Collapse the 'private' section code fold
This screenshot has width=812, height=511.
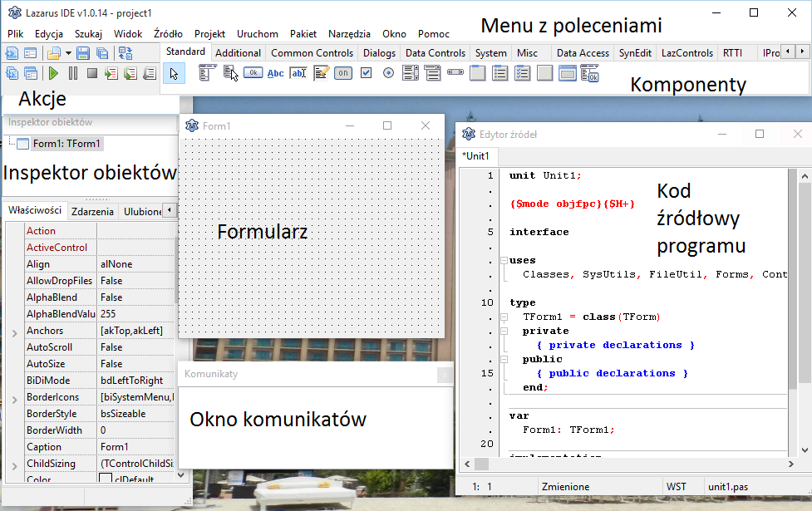click(504, 331)
